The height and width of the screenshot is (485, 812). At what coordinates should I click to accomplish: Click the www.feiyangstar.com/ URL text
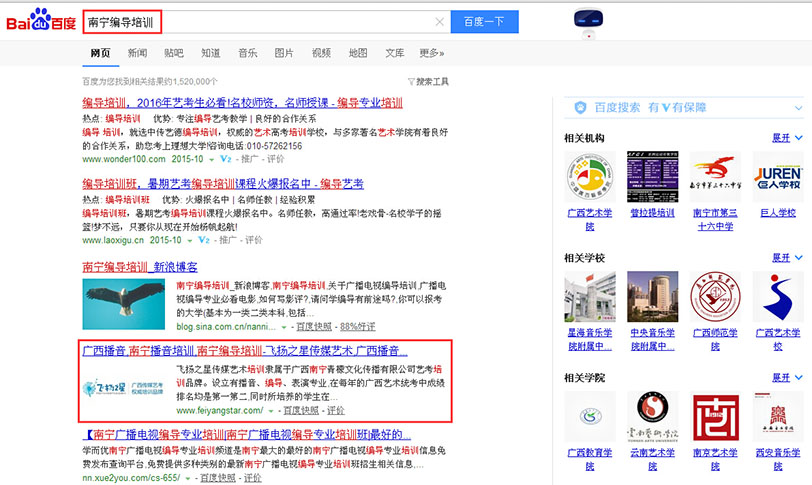220,410
